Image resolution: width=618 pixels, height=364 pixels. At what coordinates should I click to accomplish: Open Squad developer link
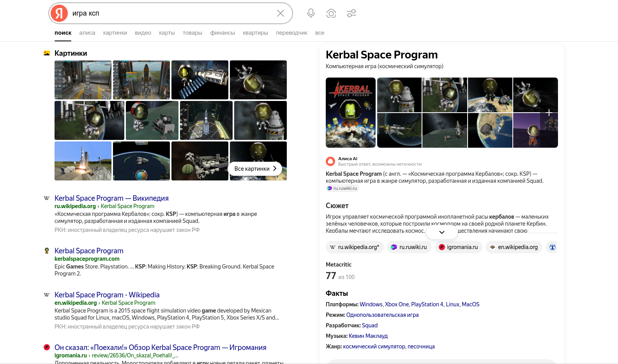(370, 325)
